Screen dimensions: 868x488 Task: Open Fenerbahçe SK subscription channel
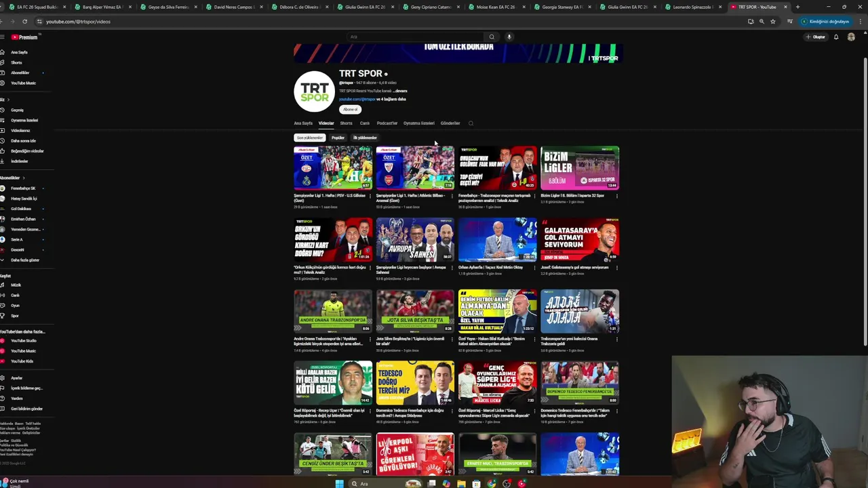(22, 188)
